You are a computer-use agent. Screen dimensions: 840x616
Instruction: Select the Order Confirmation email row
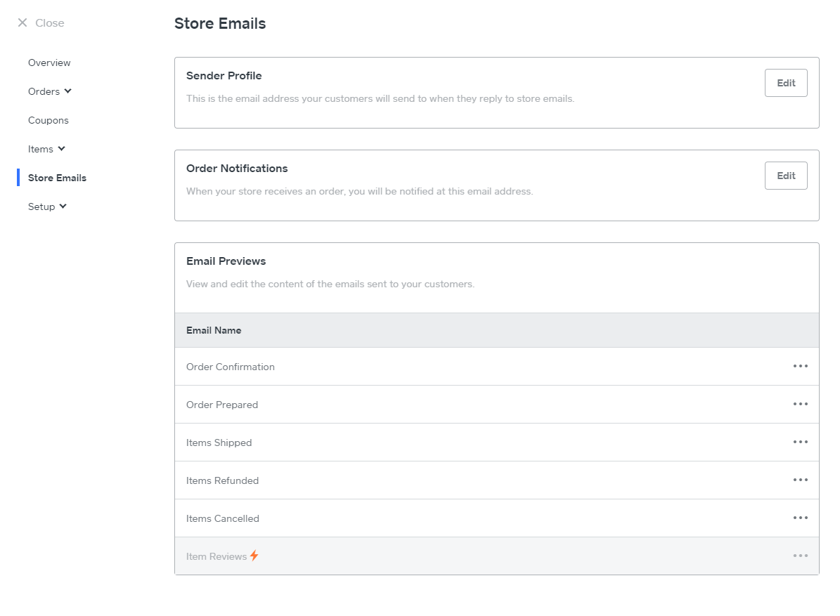coord(231,367)
